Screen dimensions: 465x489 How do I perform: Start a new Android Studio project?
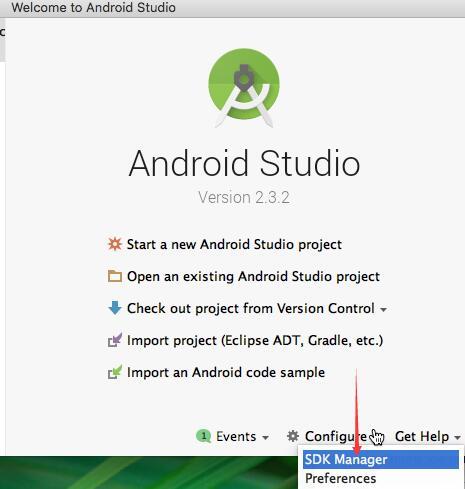tap(234, 244)
